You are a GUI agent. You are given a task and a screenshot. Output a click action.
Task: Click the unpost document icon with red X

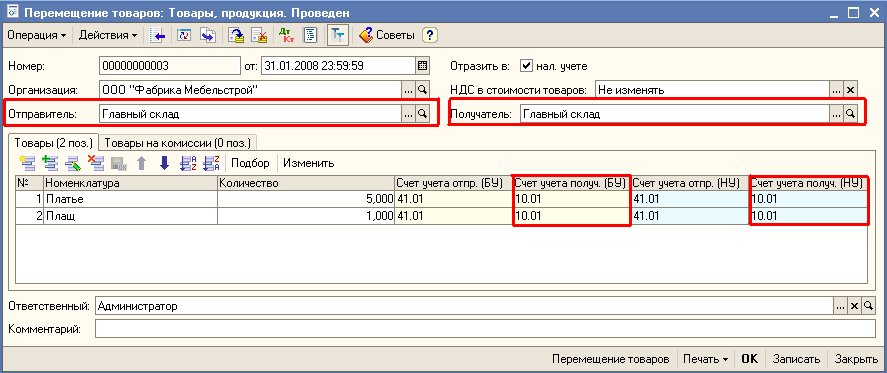click(x=259, y=35)
